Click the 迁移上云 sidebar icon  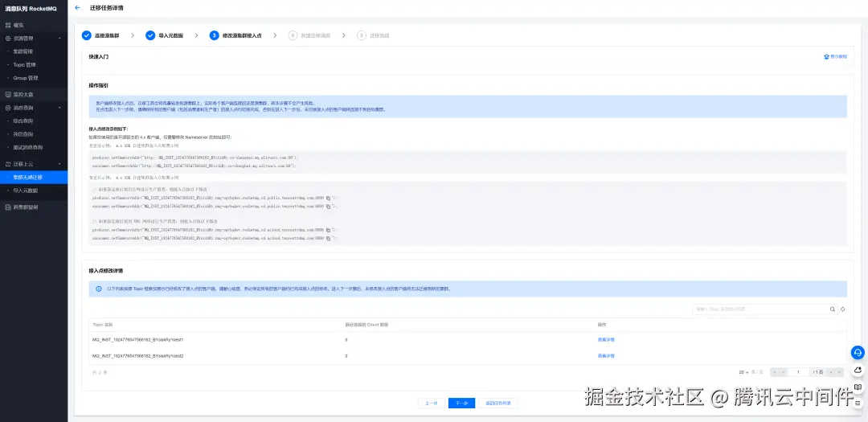(x=8, y=164)
